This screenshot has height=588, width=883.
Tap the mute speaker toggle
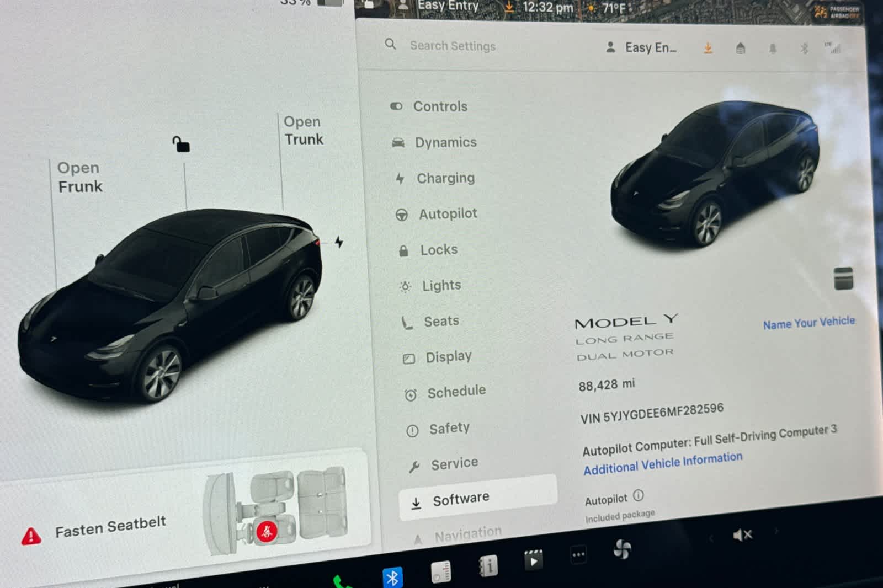[x=743, y=534]
